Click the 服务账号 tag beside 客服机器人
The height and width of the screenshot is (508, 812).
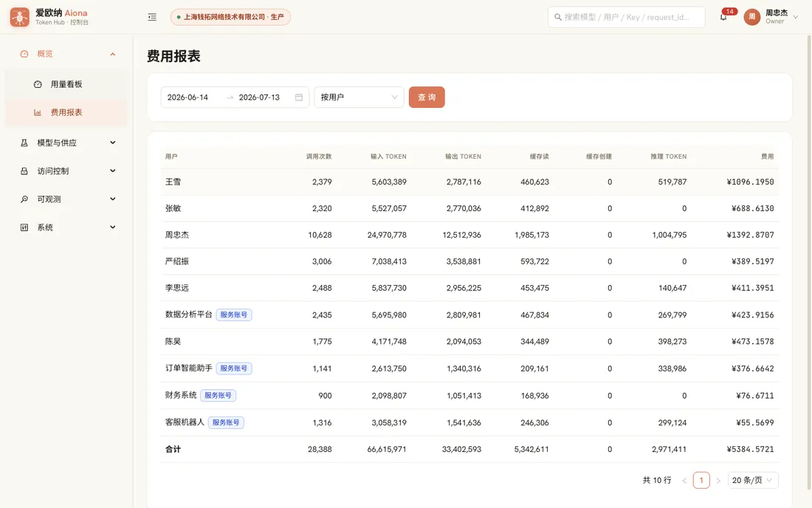(226, 422)
